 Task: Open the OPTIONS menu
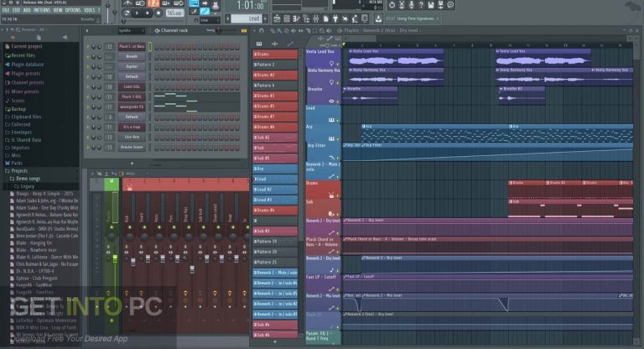coord(73,10)
